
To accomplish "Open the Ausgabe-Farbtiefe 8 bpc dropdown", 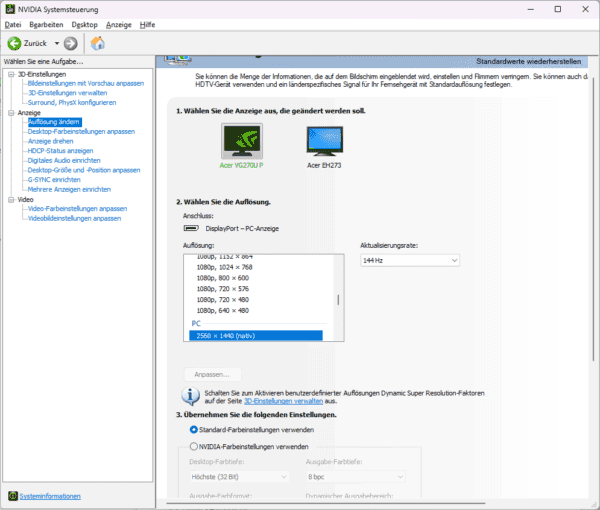I will click(x=355, y=477).
